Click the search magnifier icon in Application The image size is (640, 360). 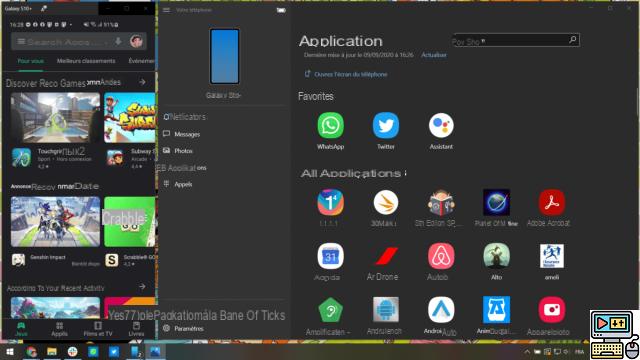[572, 40]
